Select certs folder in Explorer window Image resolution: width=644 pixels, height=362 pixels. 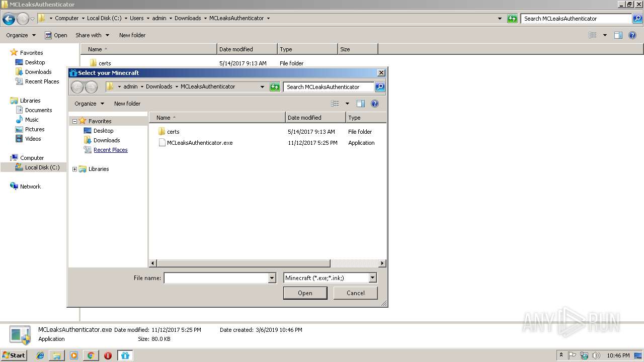click(x=100, y=63)
